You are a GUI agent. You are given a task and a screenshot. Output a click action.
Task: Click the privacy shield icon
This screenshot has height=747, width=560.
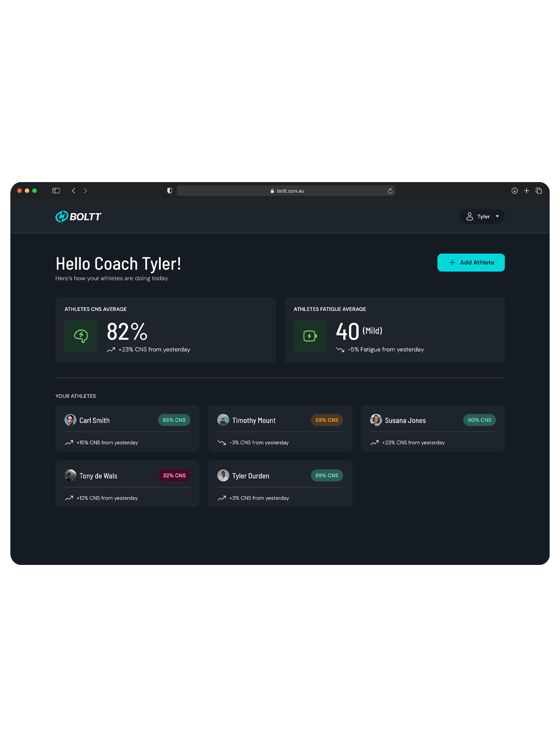[170, 191]
